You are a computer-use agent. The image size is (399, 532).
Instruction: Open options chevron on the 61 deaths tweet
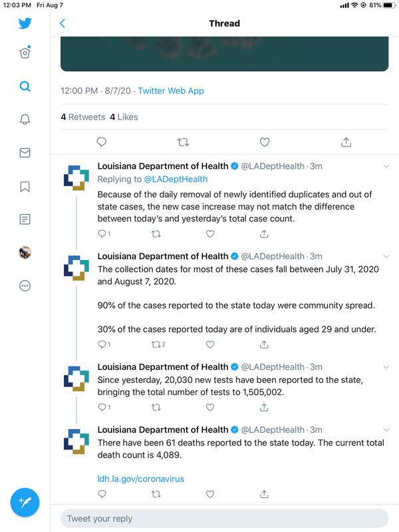386,430
